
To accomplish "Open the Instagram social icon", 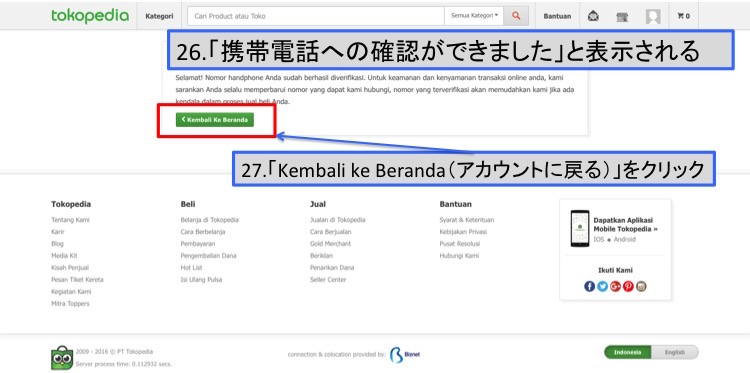I will pyautogui.click(x=641, y=286).
